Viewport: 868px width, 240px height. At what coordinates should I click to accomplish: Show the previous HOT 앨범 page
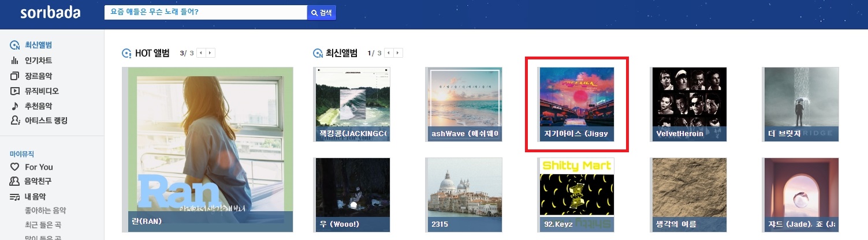click(201, 53)
